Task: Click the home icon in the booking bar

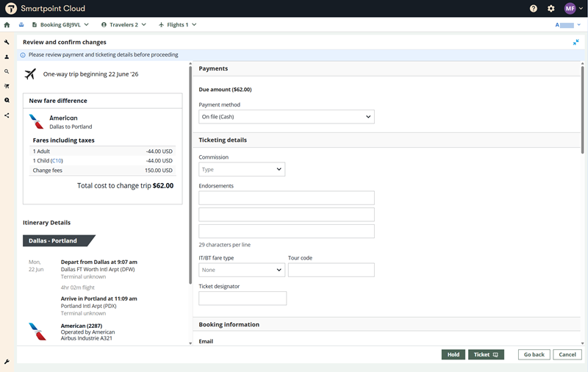Action: tap(7, 25)
